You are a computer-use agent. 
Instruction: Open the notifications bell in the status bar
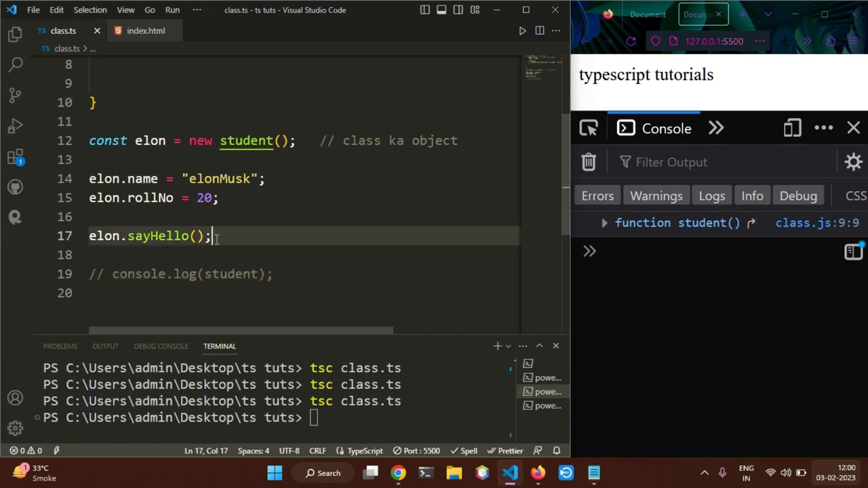557,451
